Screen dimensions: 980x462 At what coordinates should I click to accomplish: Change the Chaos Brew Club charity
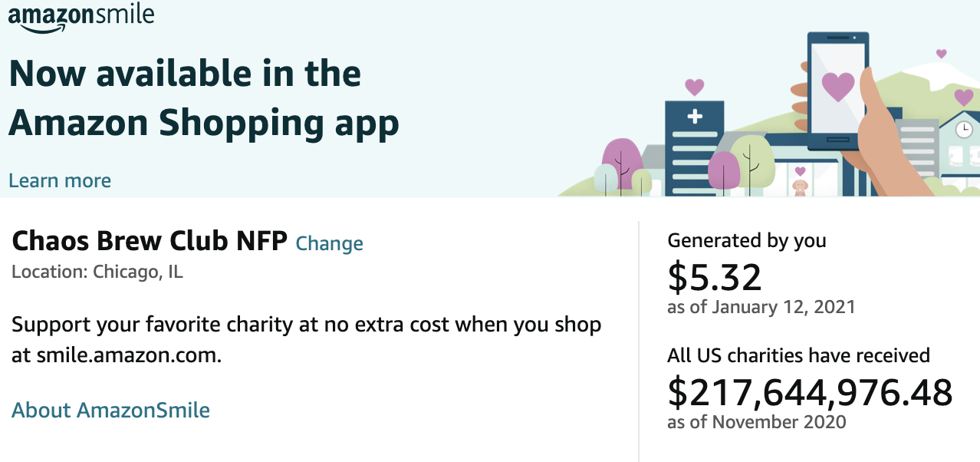329,243
